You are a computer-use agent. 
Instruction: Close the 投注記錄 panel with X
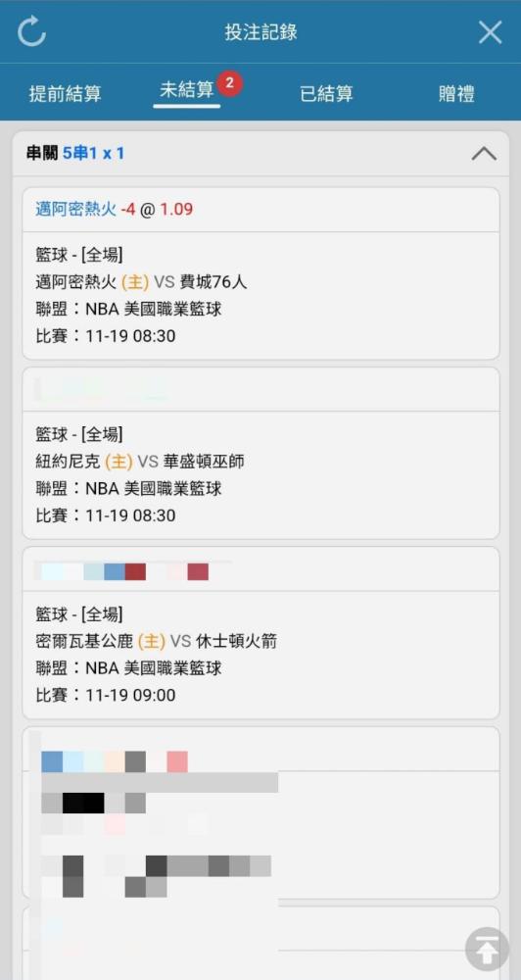(490, 32)
